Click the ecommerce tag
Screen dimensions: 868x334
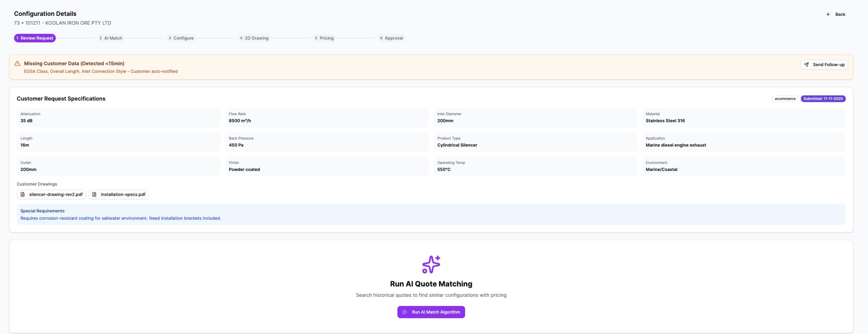[785, 99]
